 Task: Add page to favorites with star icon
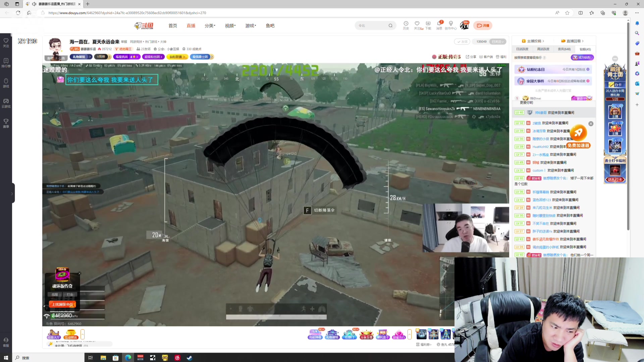pyautogui.click(x=567, y=13)
